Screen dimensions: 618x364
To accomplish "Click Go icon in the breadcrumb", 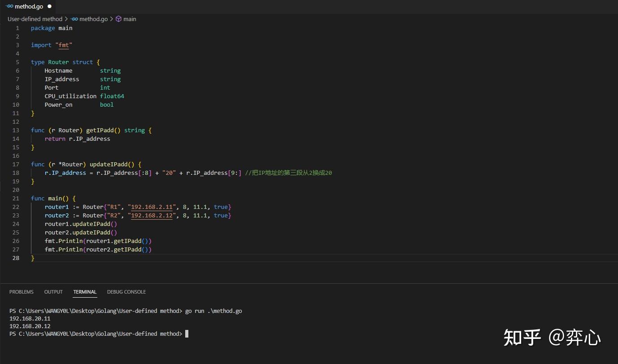I will click(74, 19).
